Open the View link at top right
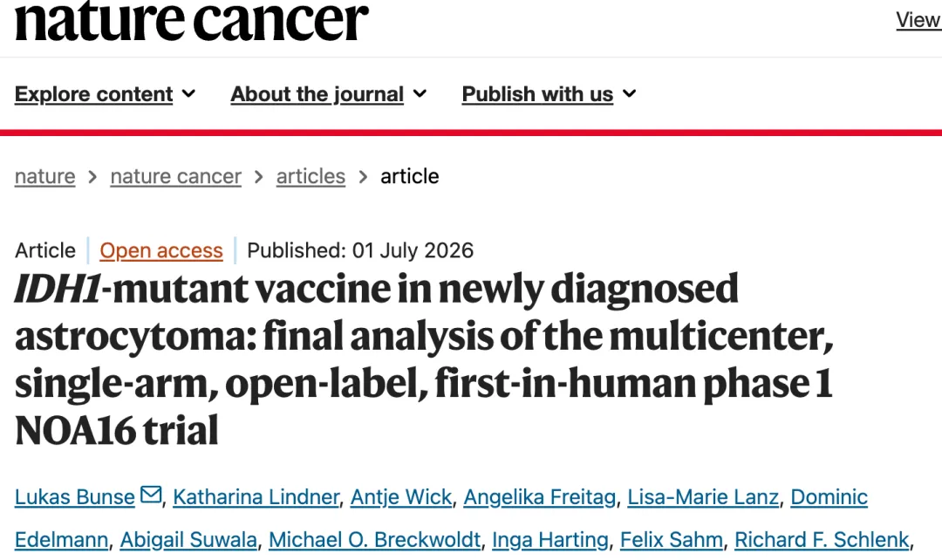The width and height of the screenshot is (942, 560). coord(918,20)
